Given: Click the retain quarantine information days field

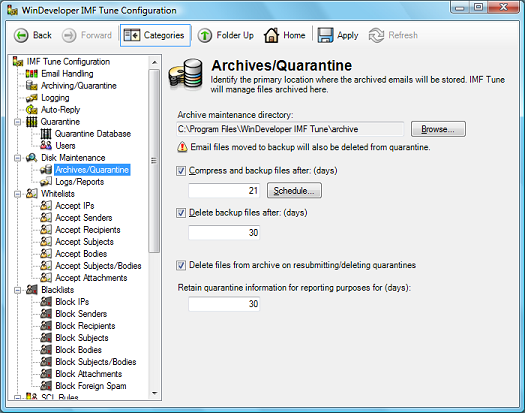Looking at the screenshot, I should coord(224,304).
